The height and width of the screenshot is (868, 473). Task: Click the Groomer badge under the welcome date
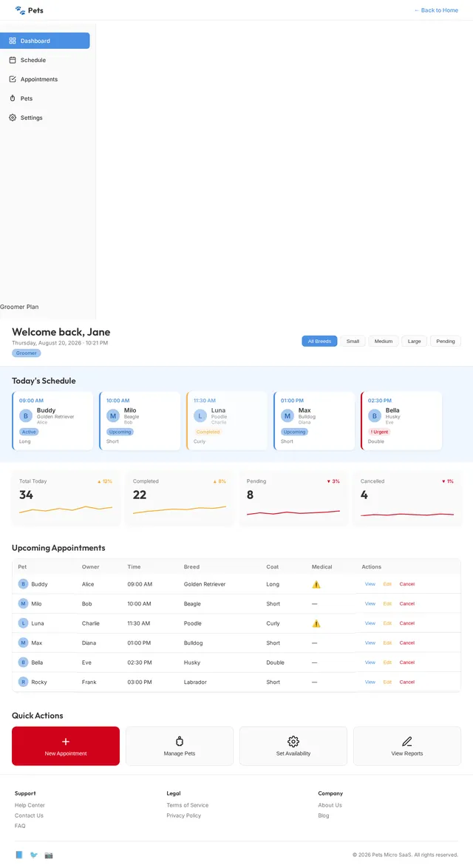click(x=27, y=353)
